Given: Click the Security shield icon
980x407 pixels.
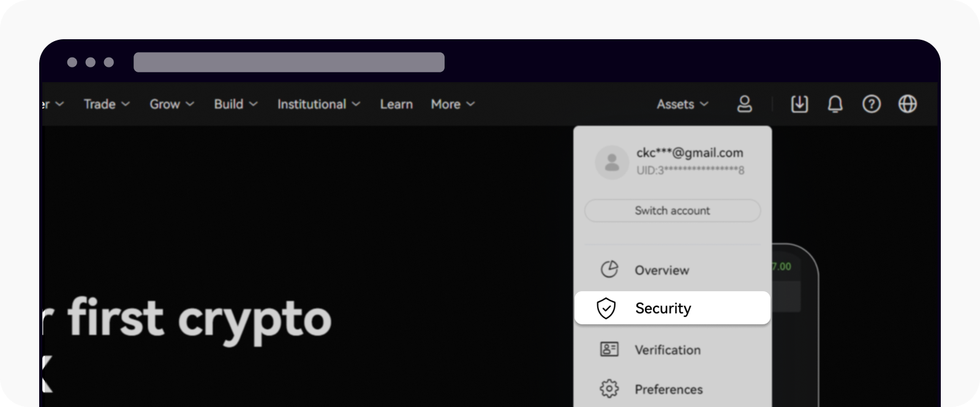Looking at the screenshot, I should click(606, 308).
